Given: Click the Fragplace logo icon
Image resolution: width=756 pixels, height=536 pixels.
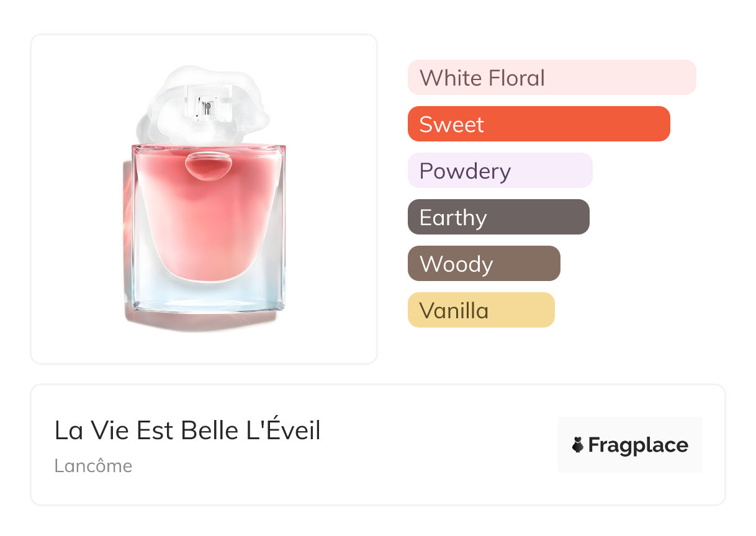Looking at the screenshot, I should coord(578,445).
